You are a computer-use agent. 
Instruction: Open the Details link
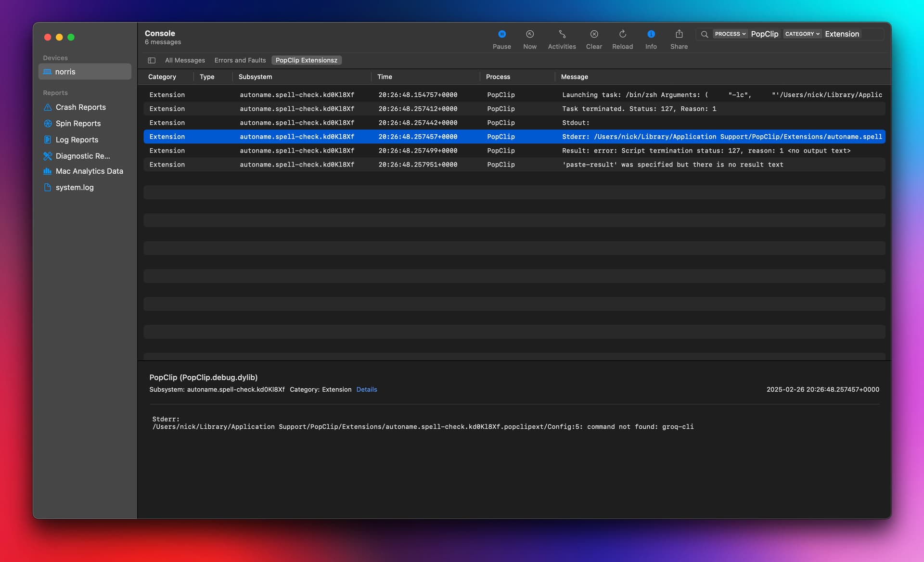click(366, 390)
